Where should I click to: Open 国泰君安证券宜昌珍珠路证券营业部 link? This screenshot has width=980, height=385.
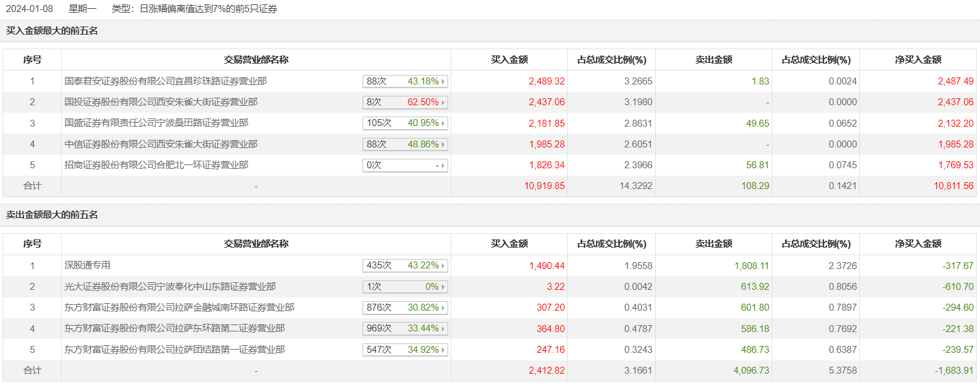(166, 81)
